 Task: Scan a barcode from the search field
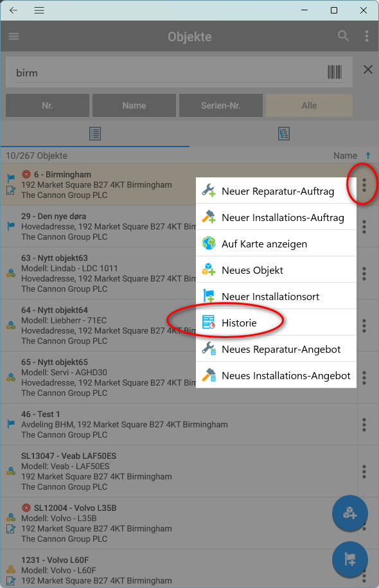tap(335, 72)
